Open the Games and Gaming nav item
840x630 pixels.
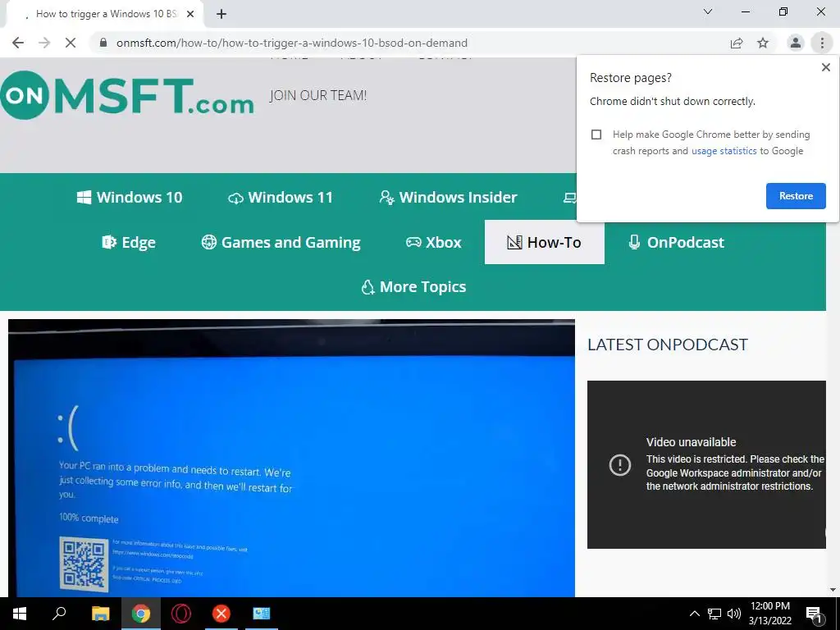click(x=281, y=242)
